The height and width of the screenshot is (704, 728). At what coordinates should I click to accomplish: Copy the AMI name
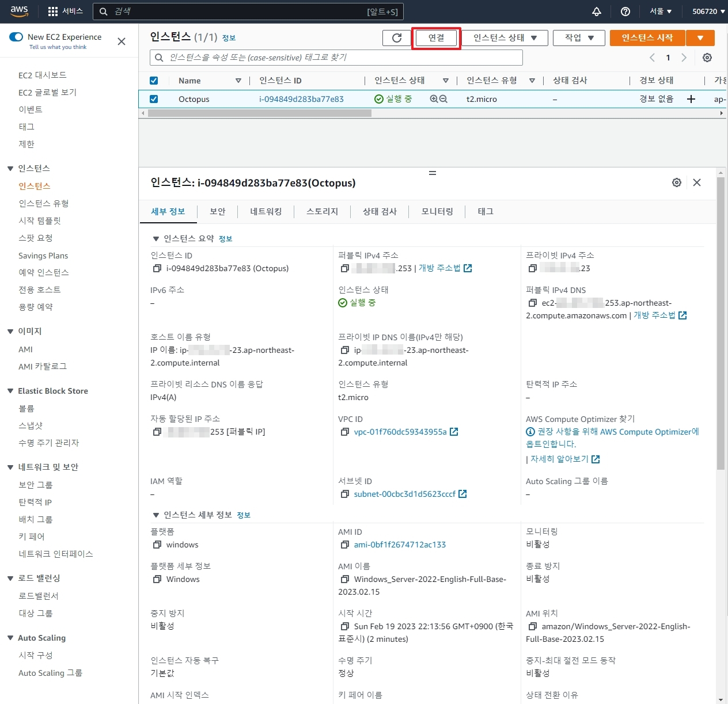tap(344, 579)
